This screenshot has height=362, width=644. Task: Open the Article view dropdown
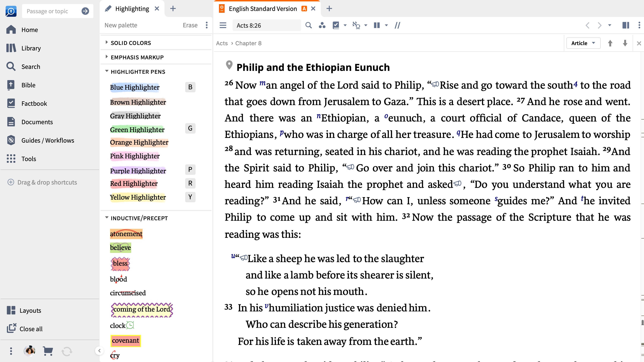[583, 43]
